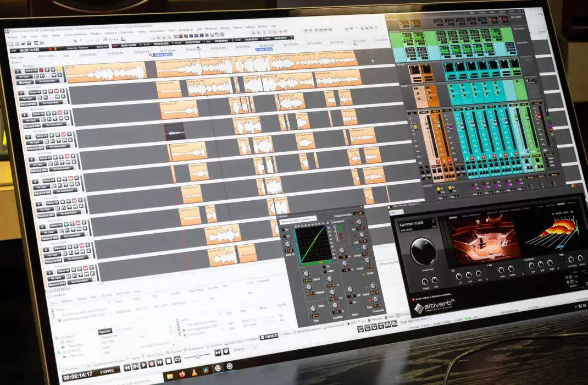This screenshot has width=588, height=385.
Task: Open the Stereo AB dropdown on the Montage track
Action: point(31,70)
